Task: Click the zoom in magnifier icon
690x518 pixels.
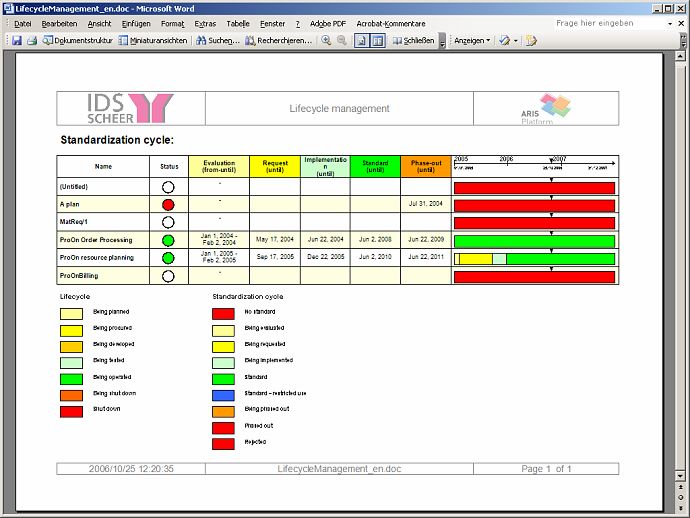Action: (326, 41)
